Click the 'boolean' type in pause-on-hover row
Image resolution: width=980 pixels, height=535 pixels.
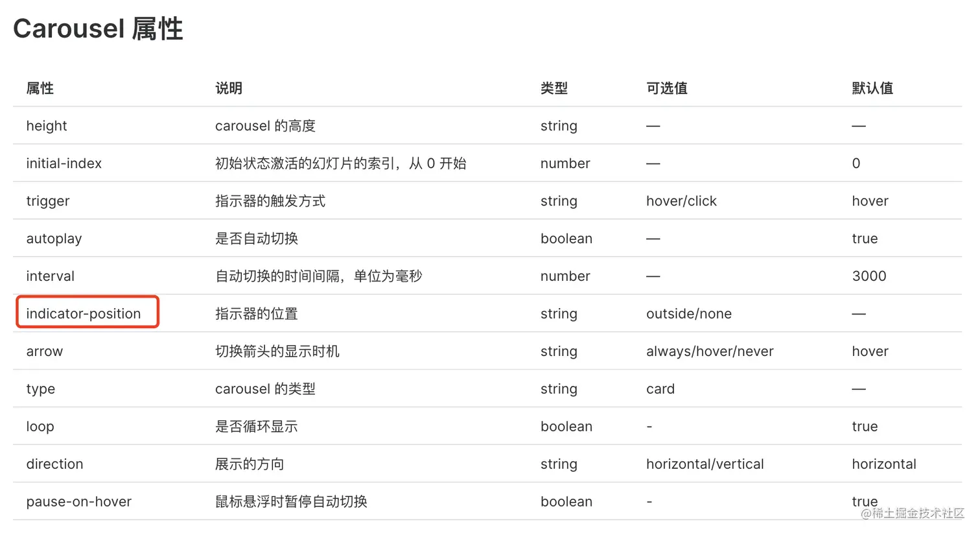tap(566, 502)
